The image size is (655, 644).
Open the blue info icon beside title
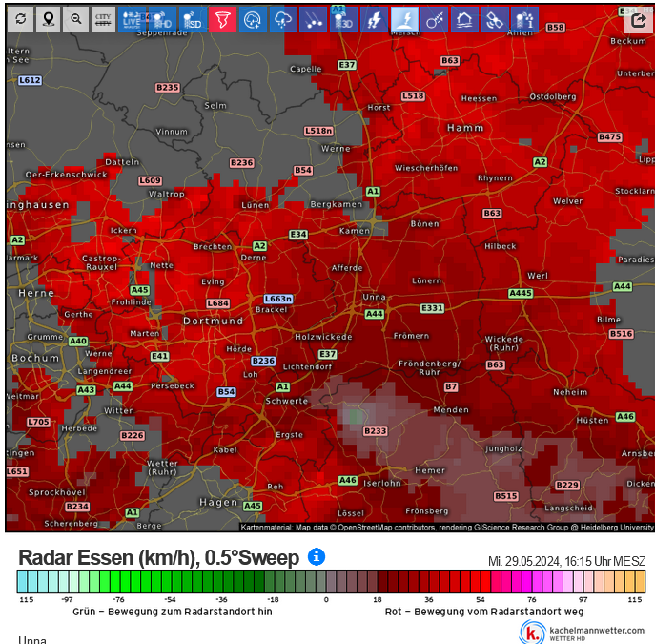click(x=317, y=556)
